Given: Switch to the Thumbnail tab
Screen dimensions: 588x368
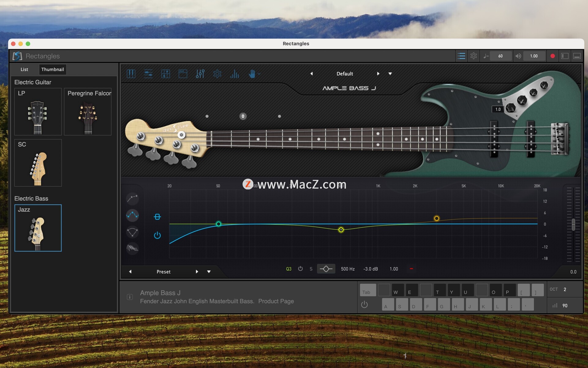Looking at the screenshot, I should 53,70.
